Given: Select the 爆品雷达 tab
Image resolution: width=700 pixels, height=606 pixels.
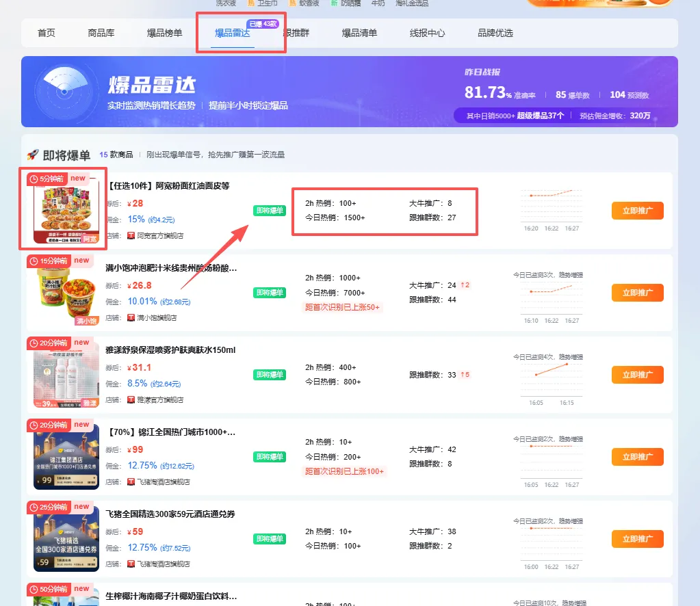Looking at the screenshot, I should point(232,33).
